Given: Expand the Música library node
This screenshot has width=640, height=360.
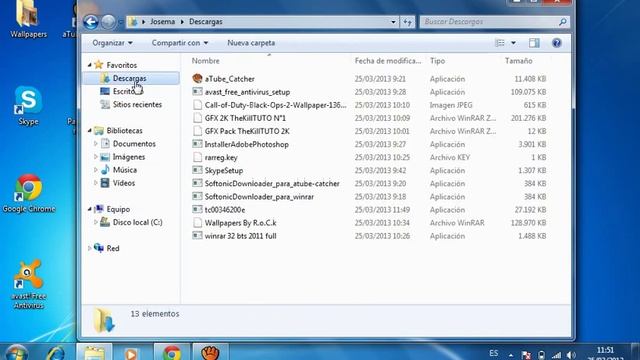Looking at the screenshot, I should 96,170.
